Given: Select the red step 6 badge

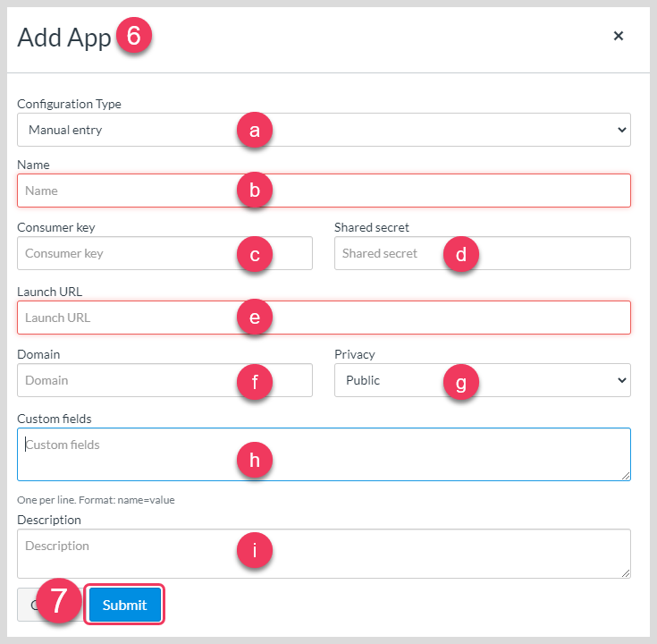Looking at the screenshot, I should click(134, 35).
